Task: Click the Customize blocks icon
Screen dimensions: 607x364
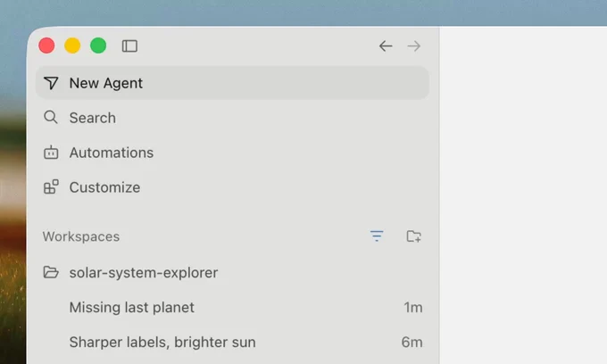Action: pos(51,186)
